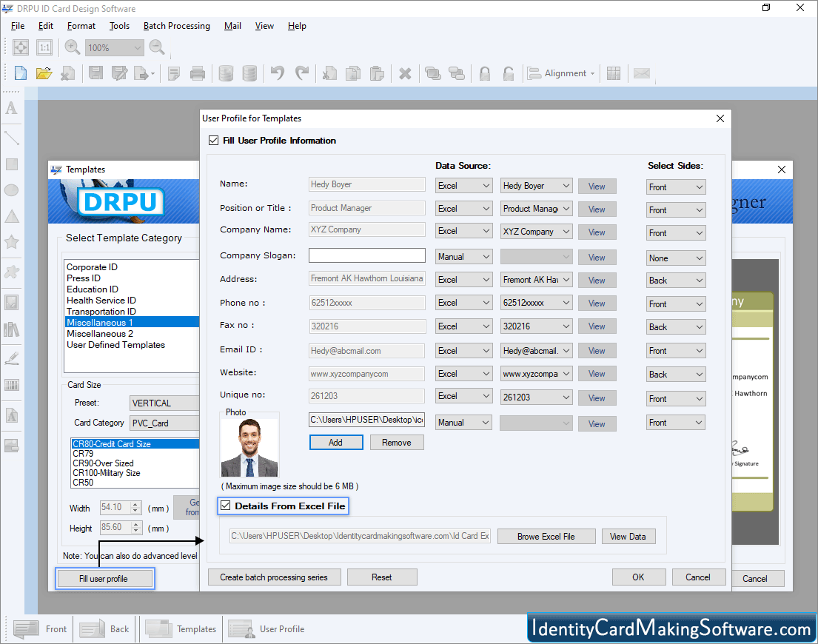Click the Remove photo button
This screenshot has height=644, width=818.
[397, 442]
